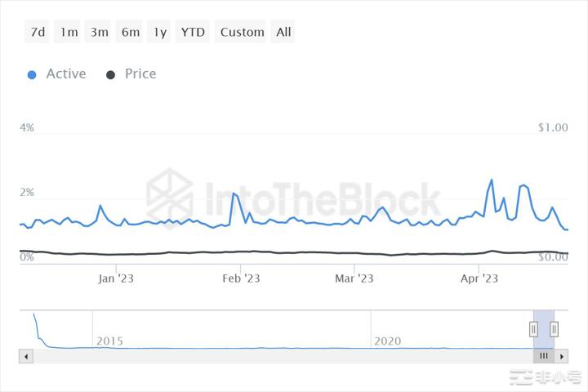588x392 pixels.
Task: Toggle the Price series label
Action: coord(140,73)
